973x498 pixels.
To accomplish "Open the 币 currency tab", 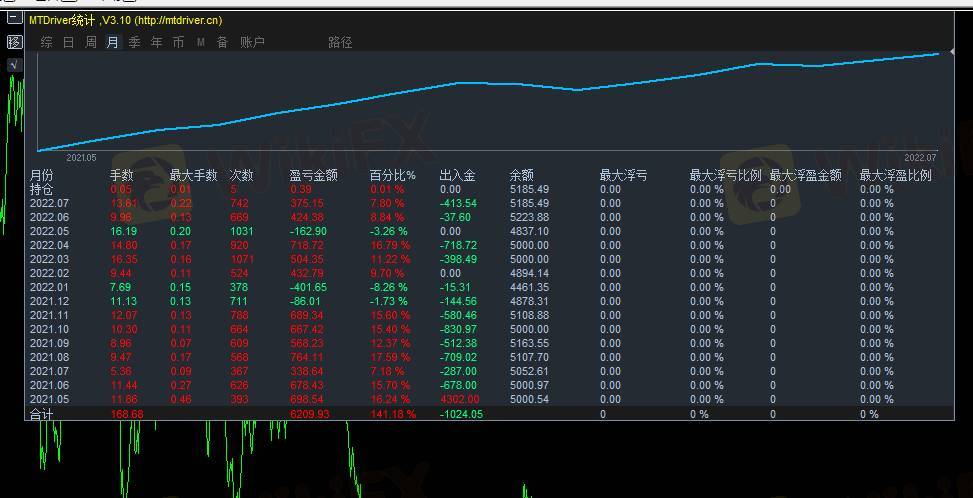I will (179, 42).
